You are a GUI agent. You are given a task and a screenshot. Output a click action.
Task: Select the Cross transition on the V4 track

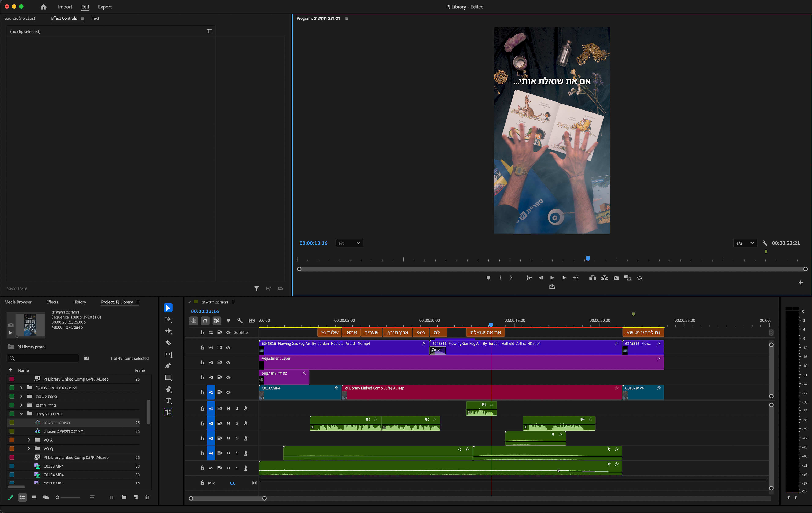click(x=438, y=350)
